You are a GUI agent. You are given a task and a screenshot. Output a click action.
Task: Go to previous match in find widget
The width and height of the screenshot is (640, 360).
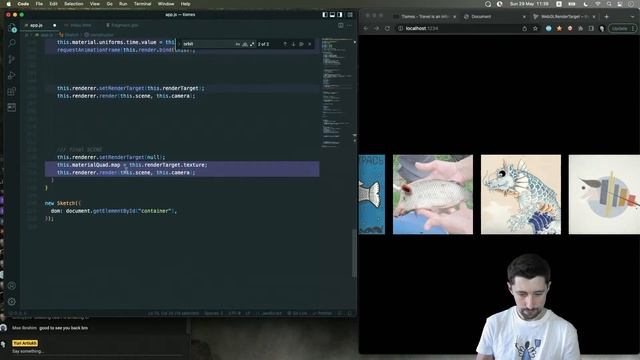[285, 44]
